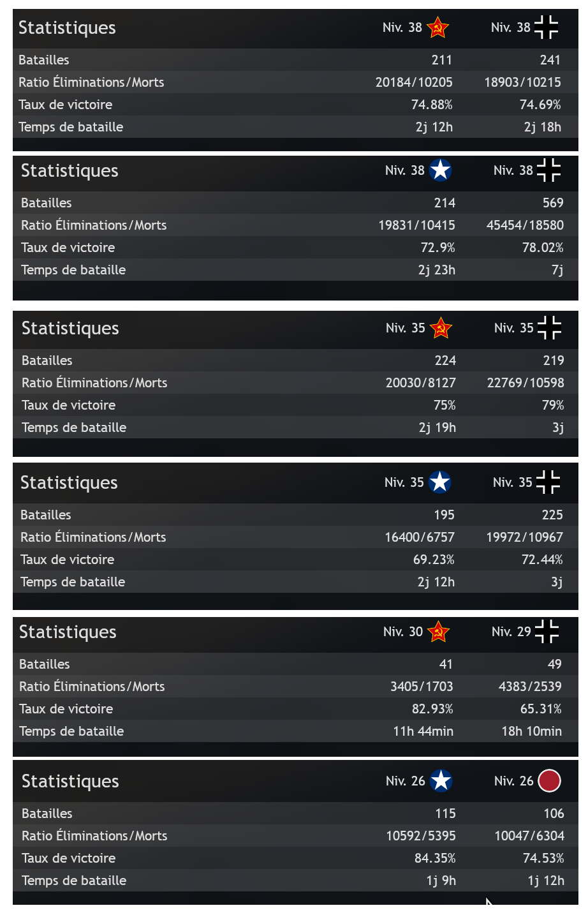Image resolution: width=588 pixels, height=915 pixels.
Task: Click the Soviet star icon beside Niv. 30
Action: tap(438, 632)
